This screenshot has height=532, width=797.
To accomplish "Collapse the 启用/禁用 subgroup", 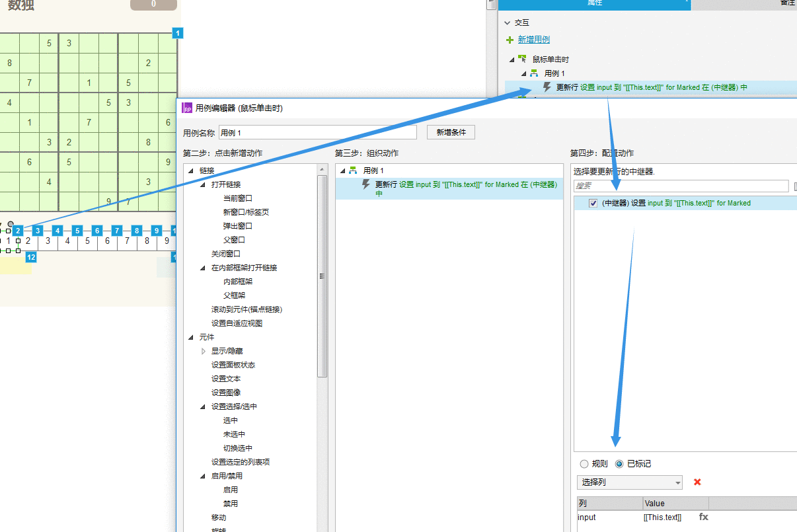I will coord(203,476).
